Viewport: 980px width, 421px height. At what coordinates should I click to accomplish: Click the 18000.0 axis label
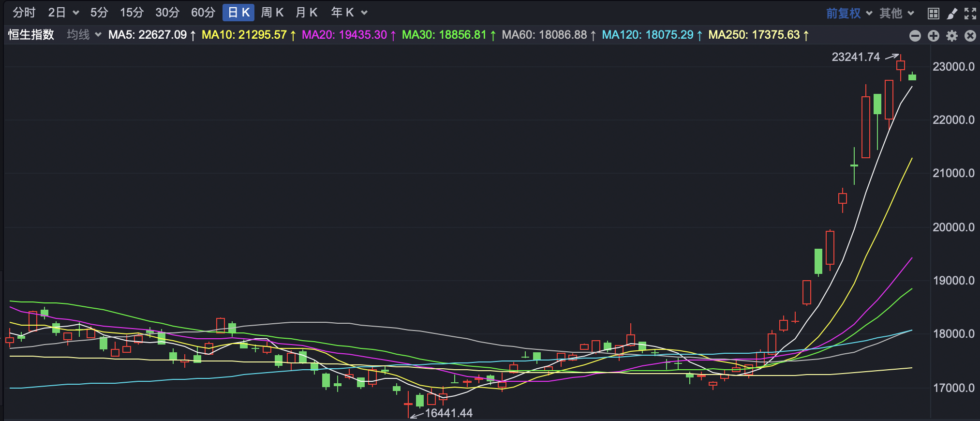(x=953, y=334)
